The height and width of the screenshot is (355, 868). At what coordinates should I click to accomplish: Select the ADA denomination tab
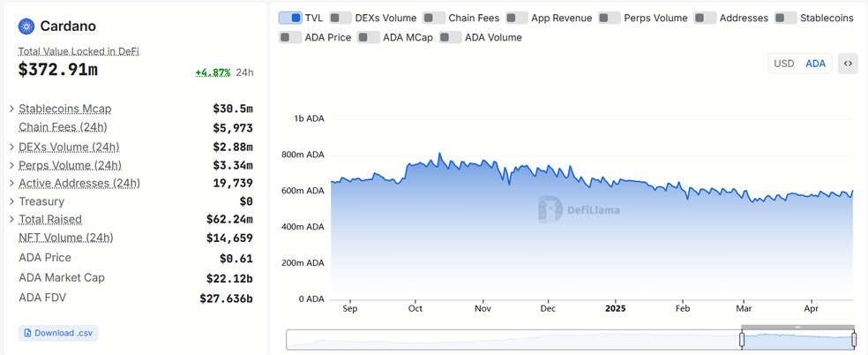point(816,64)
